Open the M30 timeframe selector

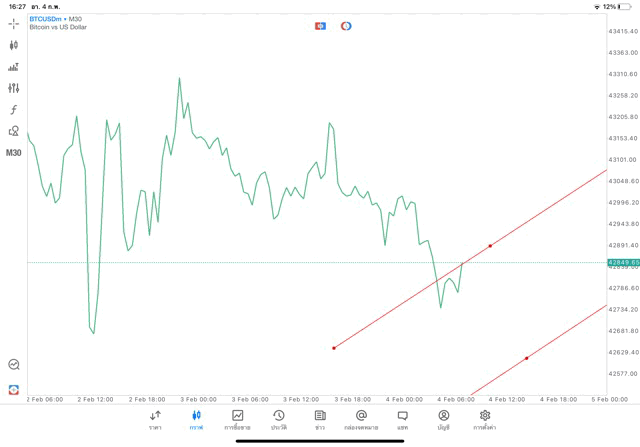[13, 153]
